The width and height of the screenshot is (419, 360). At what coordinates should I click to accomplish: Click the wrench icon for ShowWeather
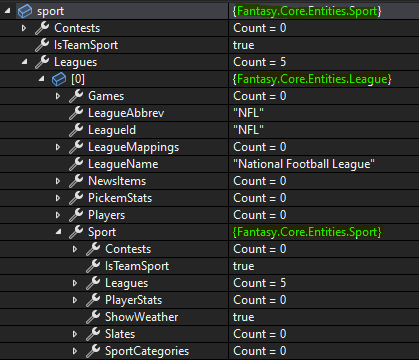point(93,317)
